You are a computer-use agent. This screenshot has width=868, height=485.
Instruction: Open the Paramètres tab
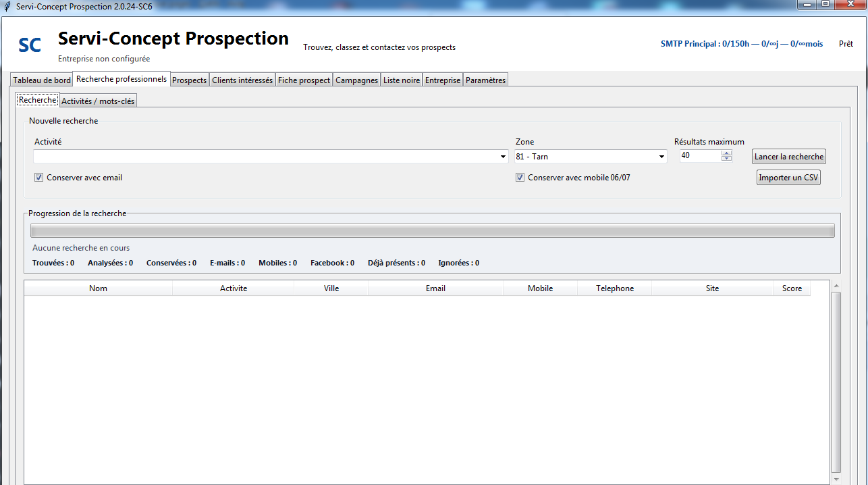(x=485, y=80)
